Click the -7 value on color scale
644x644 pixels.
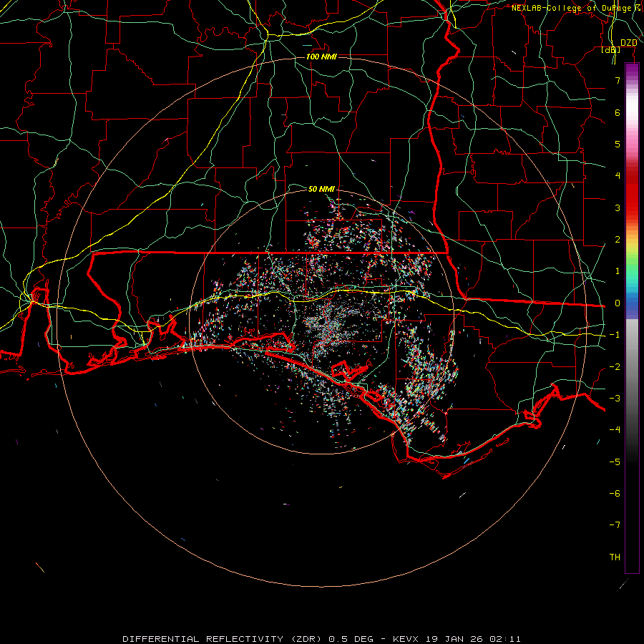pos(615,525)
